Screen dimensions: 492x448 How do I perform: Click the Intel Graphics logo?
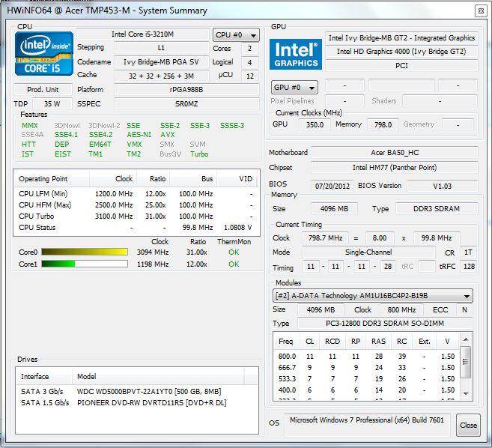[x=296, y=54]
